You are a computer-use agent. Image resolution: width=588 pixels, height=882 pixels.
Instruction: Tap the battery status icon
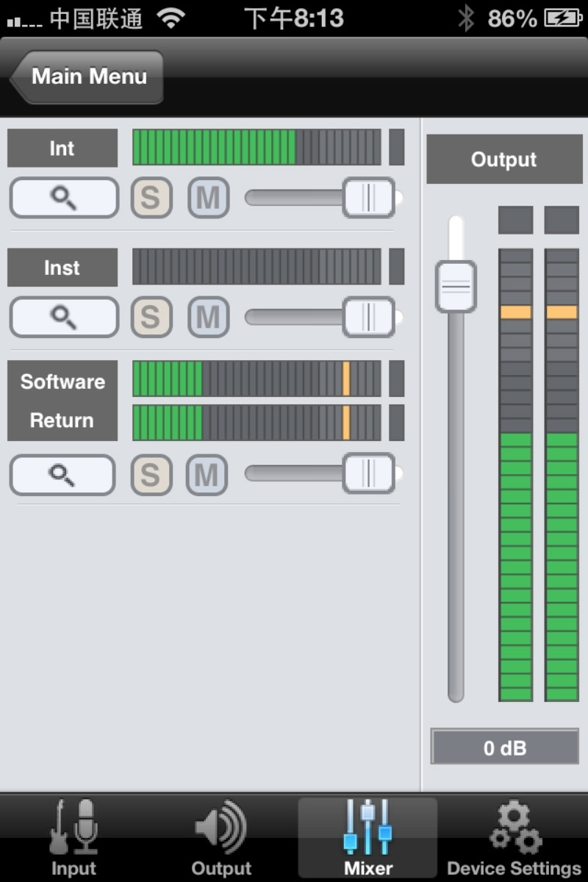pyautogui.click(x=563, y=18)
